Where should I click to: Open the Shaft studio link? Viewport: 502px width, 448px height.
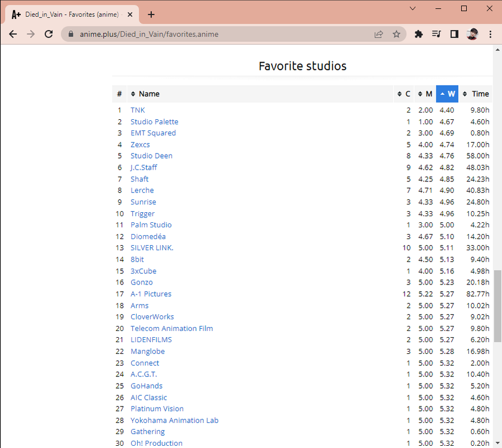point(140,179)
